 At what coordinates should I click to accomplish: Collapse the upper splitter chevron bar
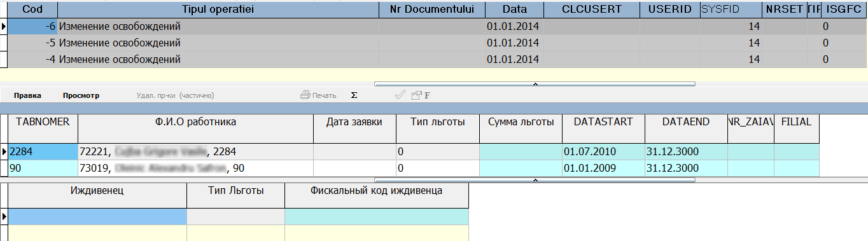point(535,83)
